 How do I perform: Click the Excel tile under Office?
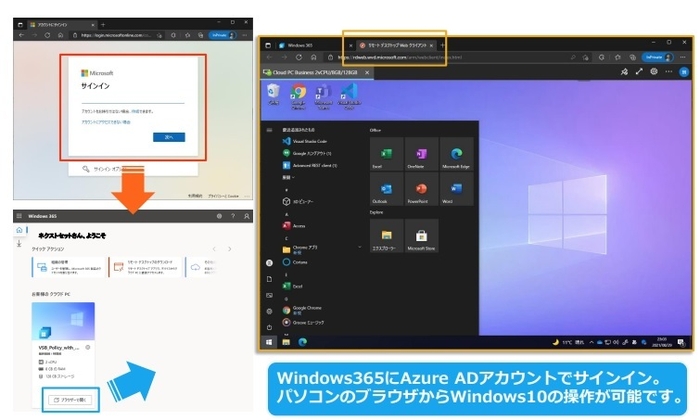386,154
